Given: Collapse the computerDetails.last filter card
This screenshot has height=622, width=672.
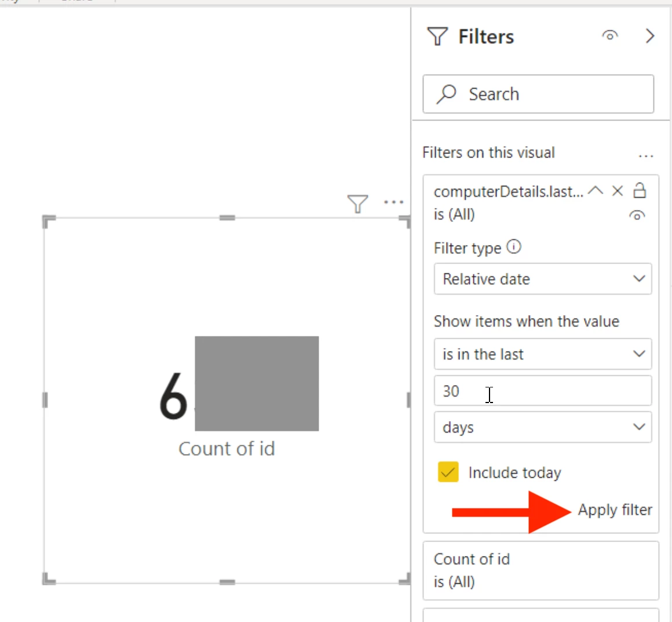Looking at the screenshot, I should point(596,191).
